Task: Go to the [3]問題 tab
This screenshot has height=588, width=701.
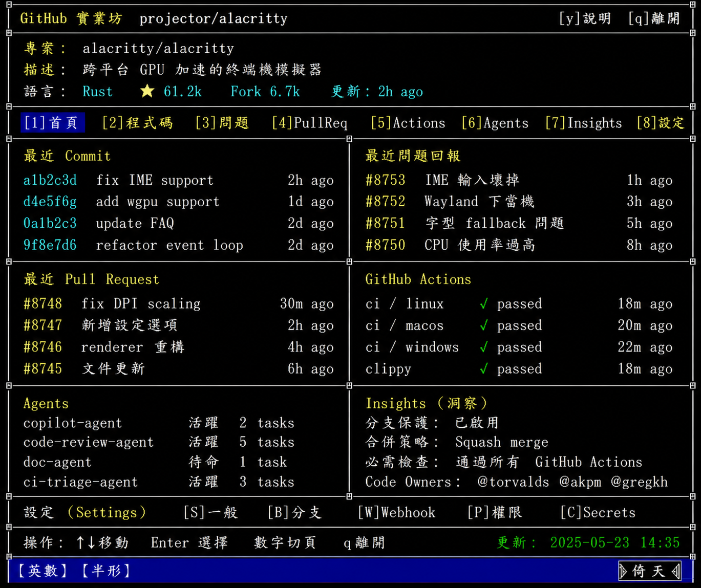Action: point(222,123)
